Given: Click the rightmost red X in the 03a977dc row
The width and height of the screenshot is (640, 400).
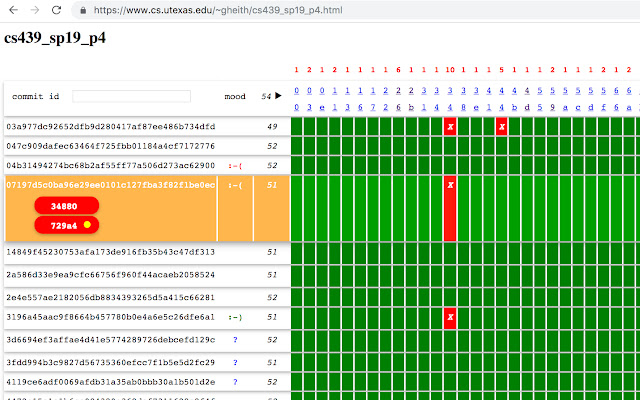Looking at the screenshot, I should [502, 127].
